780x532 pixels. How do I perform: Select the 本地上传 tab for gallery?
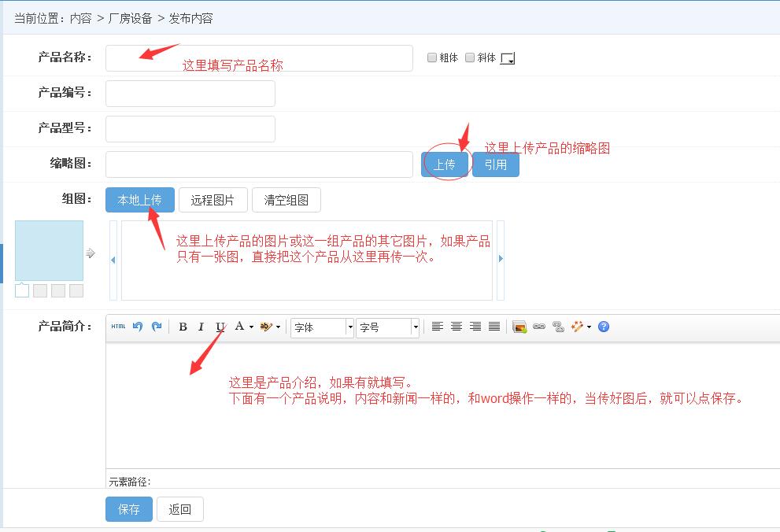[140, 200]
